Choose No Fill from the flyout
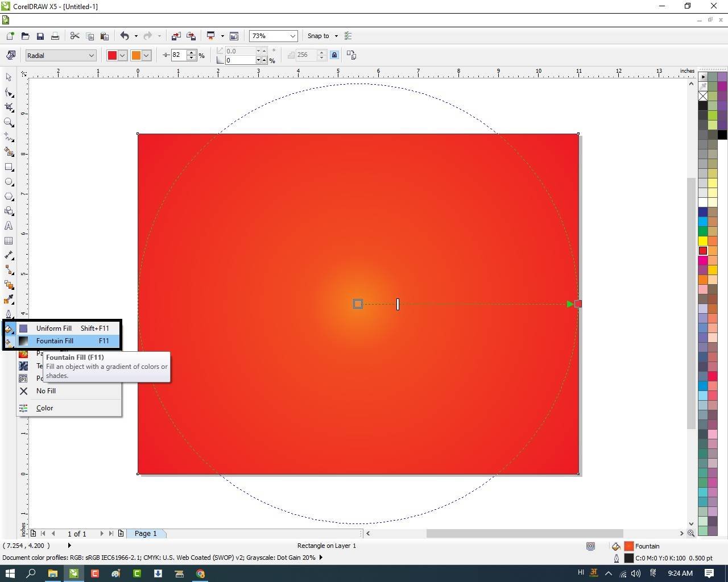Screen dimensions: 728x582 68,391
